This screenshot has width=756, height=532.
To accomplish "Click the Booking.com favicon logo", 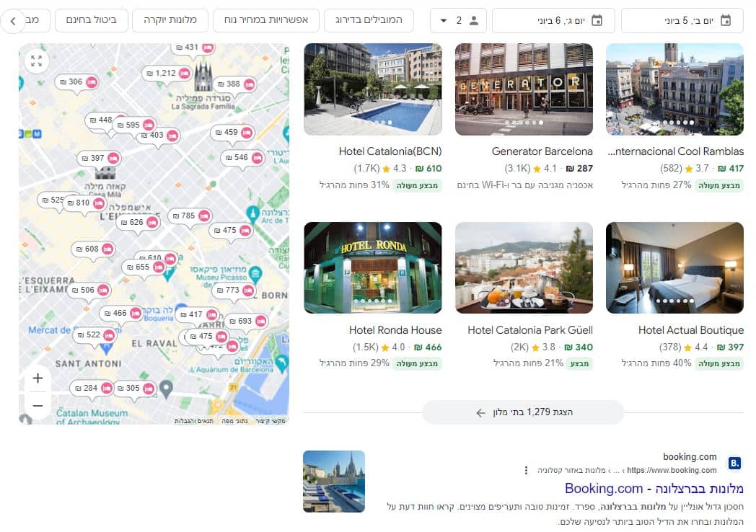I will [x=734, y=463].
